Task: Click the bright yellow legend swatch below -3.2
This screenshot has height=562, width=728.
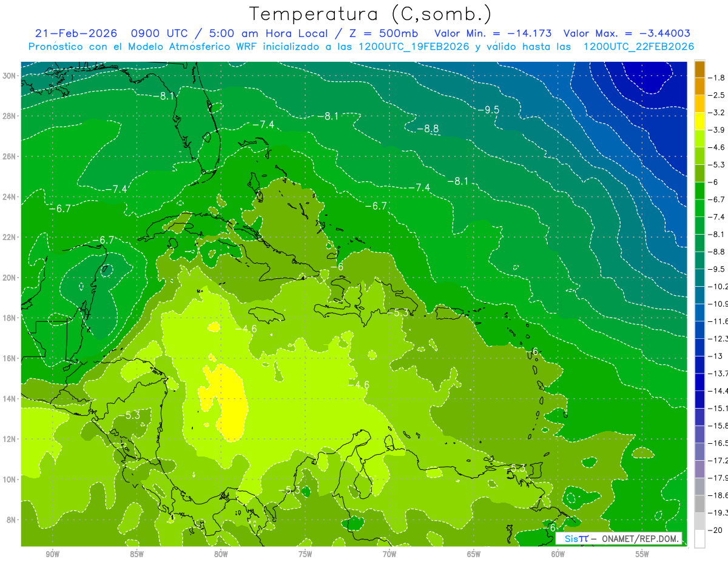Action: point(699,121)
